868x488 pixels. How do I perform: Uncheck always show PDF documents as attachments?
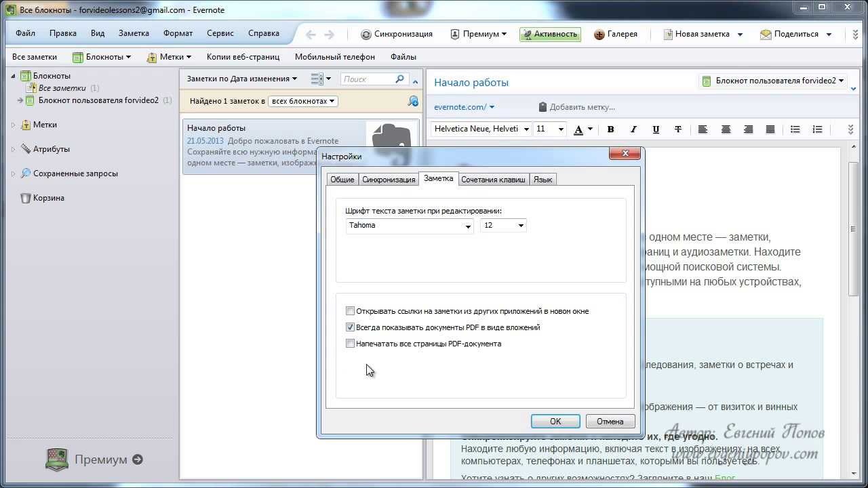point(351,327)
